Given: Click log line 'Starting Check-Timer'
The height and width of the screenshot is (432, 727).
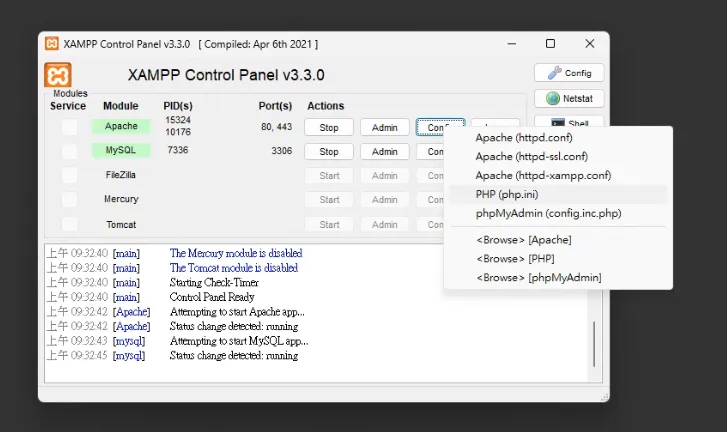Looking at the screenshot, I should point(214,282).
